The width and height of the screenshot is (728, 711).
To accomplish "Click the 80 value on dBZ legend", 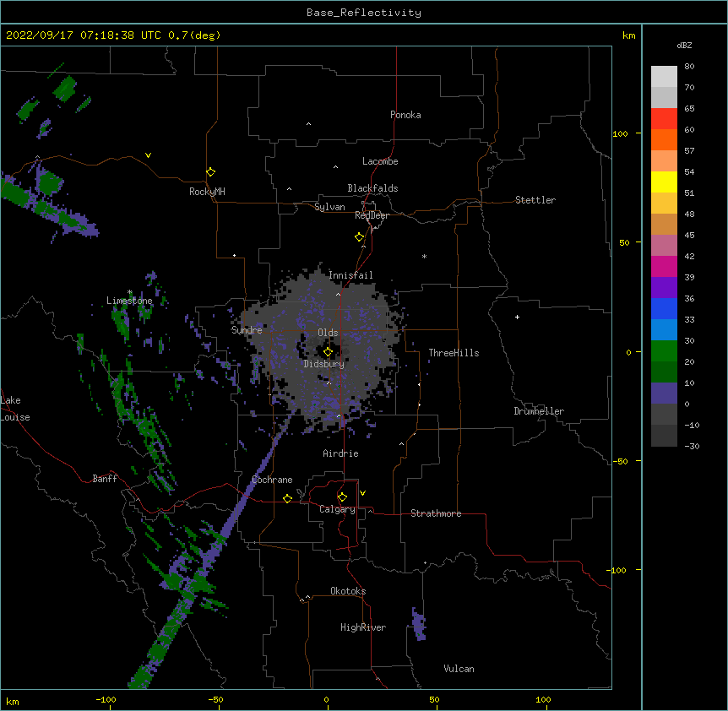I will pyautogui.click(x=689, y=67).
